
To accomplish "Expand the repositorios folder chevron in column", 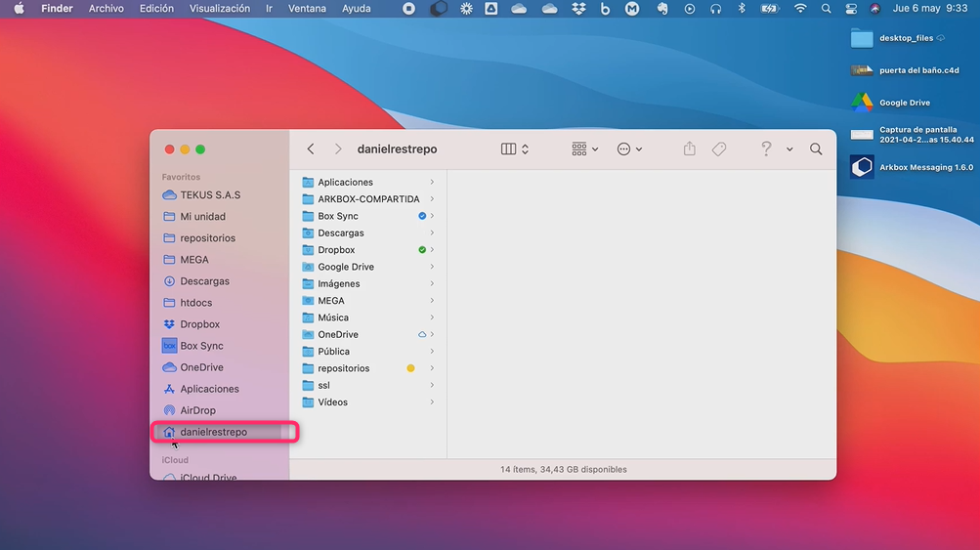I will (432, 368).
